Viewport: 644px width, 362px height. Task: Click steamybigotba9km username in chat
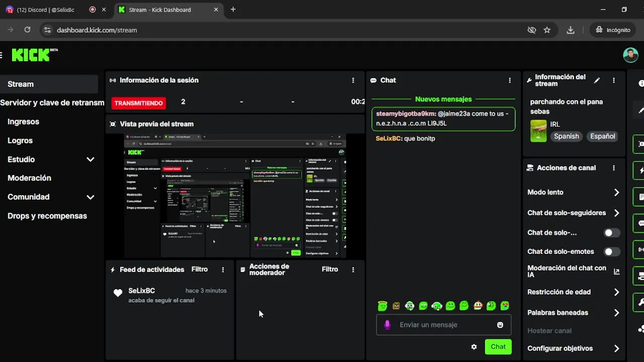pos(406,114)
